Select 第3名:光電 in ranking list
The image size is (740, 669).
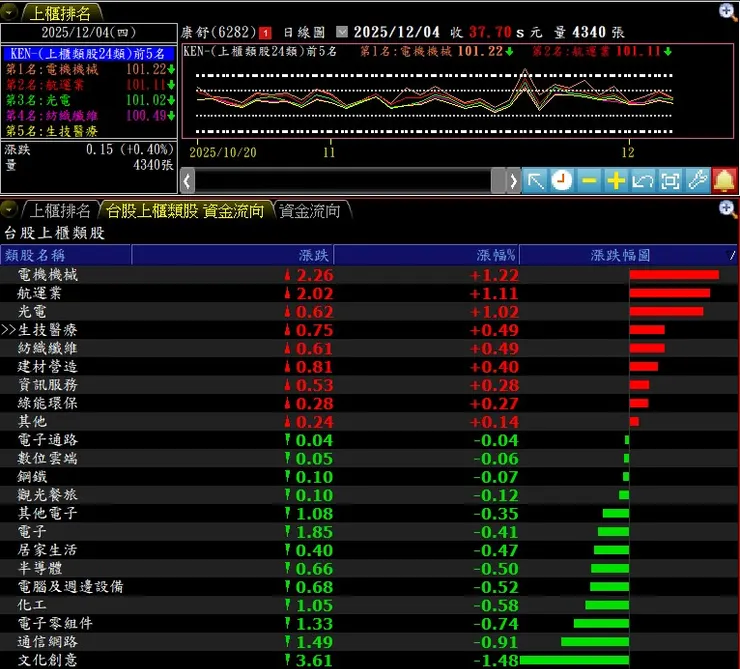pos(90,100)
